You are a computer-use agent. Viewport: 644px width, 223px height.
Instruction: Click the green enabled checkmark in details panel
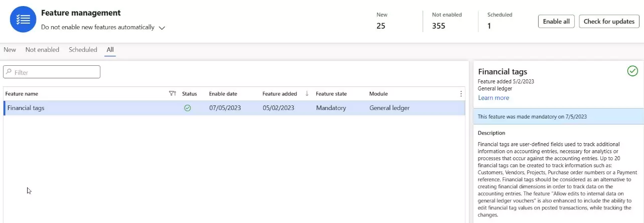click(x=632, y=71)
